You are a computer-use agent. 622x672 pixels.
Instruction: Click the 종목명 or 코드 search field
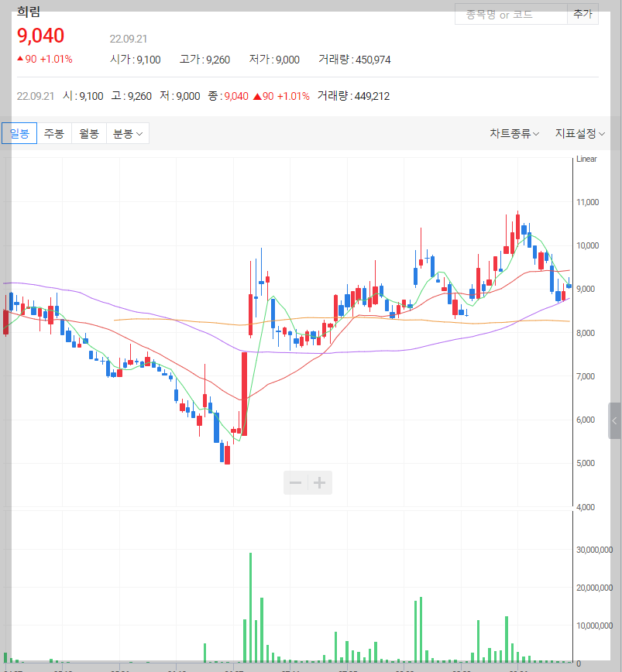(511, 14)
